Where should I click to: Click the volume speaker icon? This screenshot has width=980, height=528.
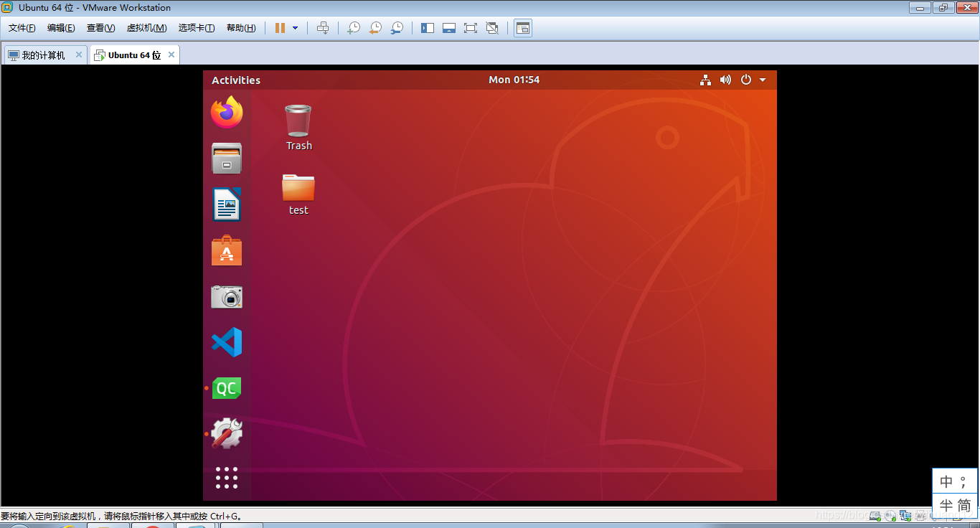tap(725, 80)
